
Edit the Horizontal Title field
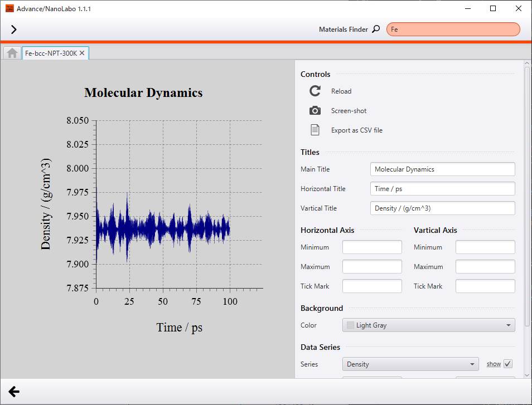(x=442, y=189)
